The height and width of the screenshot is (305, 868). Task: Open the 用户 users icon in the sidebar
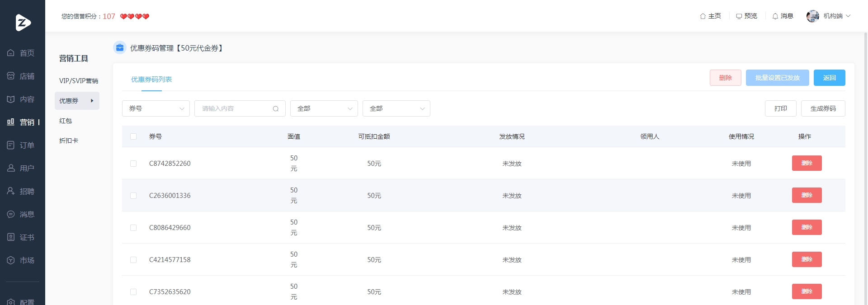[11, 168]
